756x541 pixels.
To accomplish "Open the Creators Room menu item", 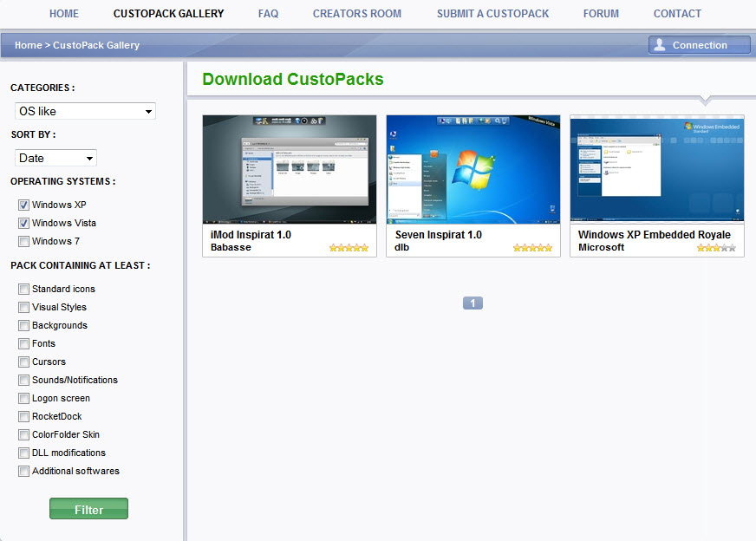I will click(x=357, y=14).
